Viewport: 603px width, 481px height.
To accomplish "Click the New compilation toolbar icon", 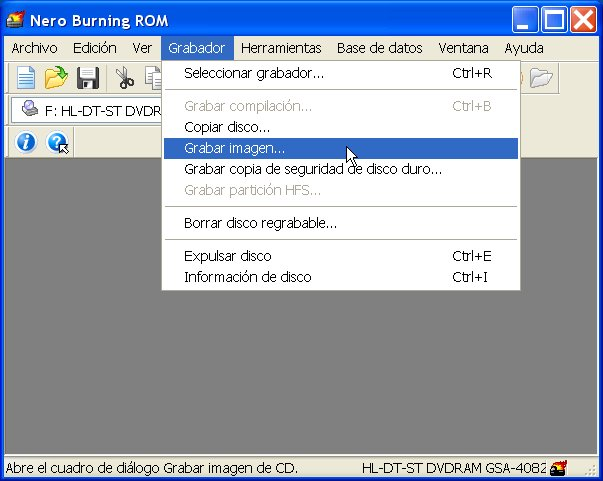I will 25,78.
